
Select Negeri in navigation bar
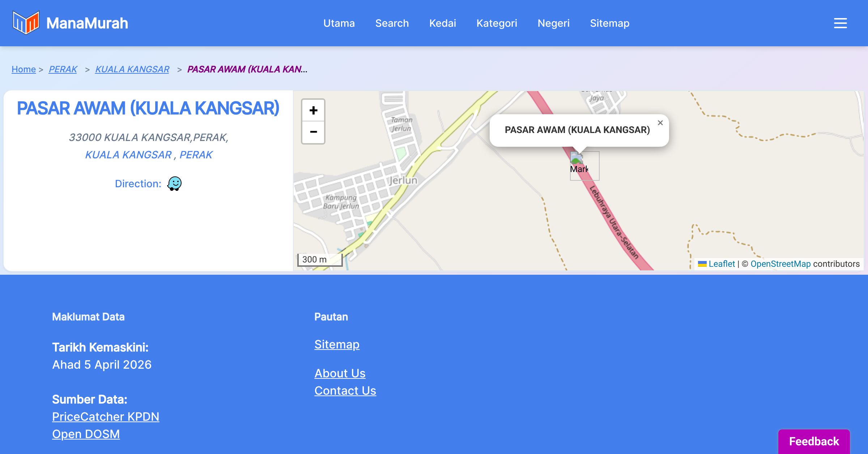click(553, 23)
